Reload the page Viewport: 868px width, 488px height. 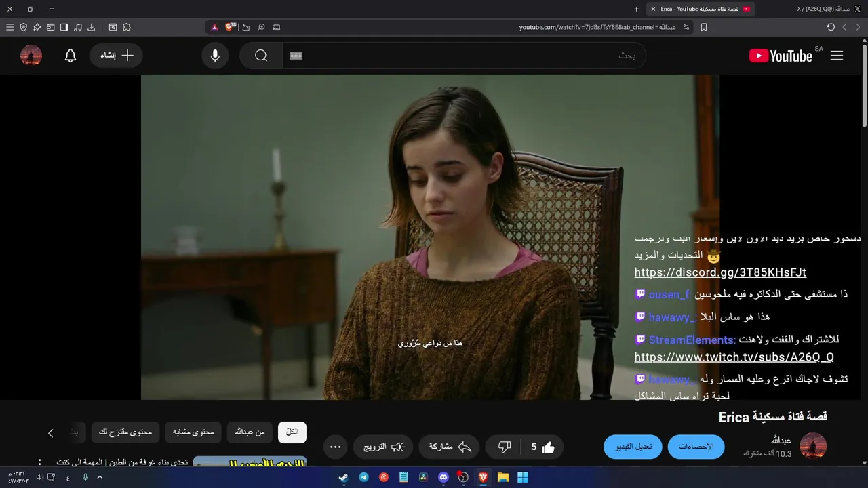tap(831, 27)
